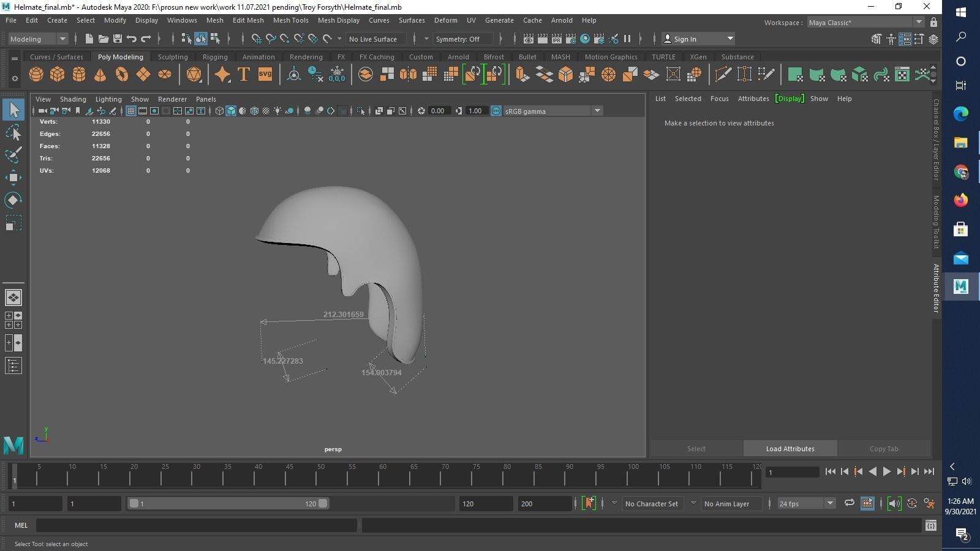This screenshot has width=980, height=551.
Task: Click the SVG import shelf icon
Action: tap(265, 75)
